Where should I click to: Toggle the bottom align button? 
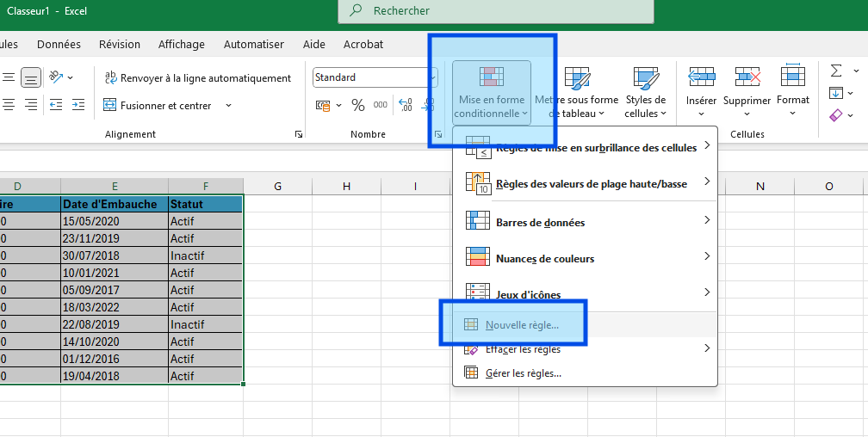click(31, 77)
